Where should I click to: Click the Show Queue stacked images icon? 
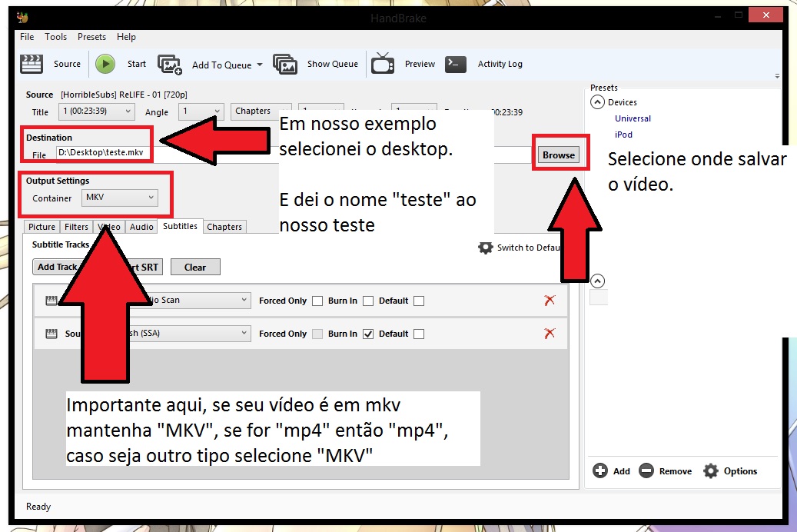coord(284,64)
